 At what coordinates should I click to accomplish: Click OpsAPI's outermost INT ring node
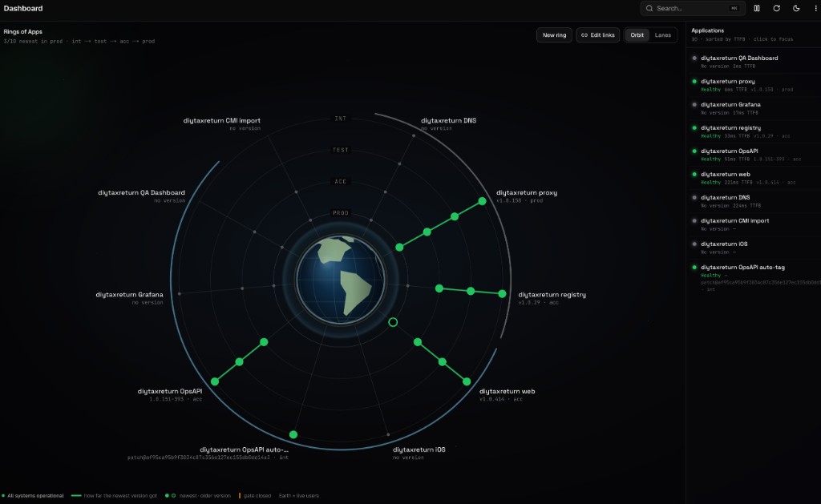click(215, 381)
